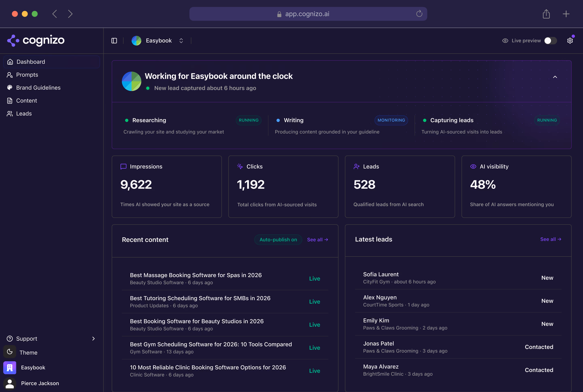Click the Live preview eye icon
583x392 pixels.
point(505,41)
